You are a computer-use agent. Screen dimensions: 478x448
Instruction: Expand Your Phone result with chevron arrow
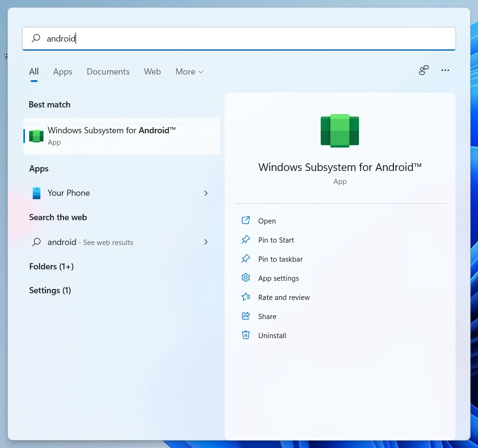(x=206, y=193)
